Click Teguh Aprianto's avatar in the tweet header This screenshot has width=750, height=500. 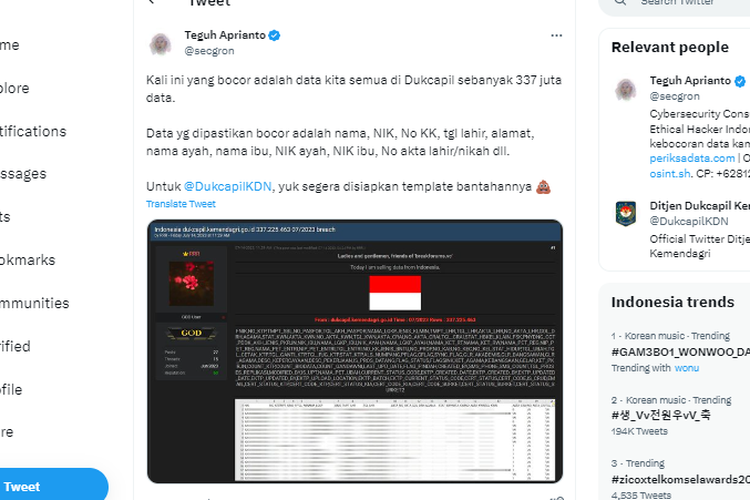click(x=160, y=44)
